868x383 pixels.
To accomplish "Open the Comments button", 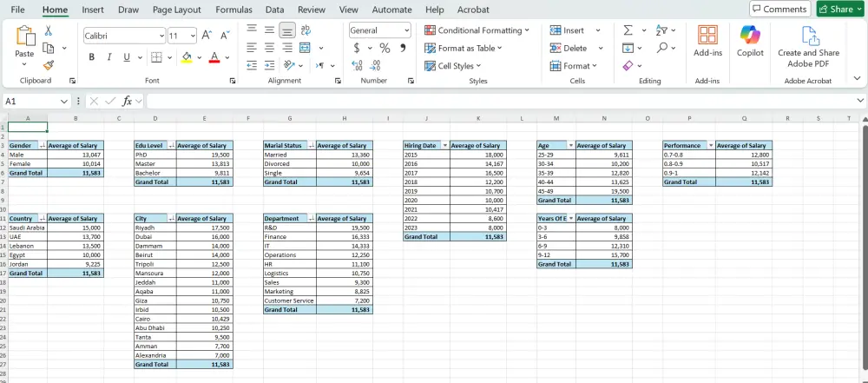I will click(779, 9).
